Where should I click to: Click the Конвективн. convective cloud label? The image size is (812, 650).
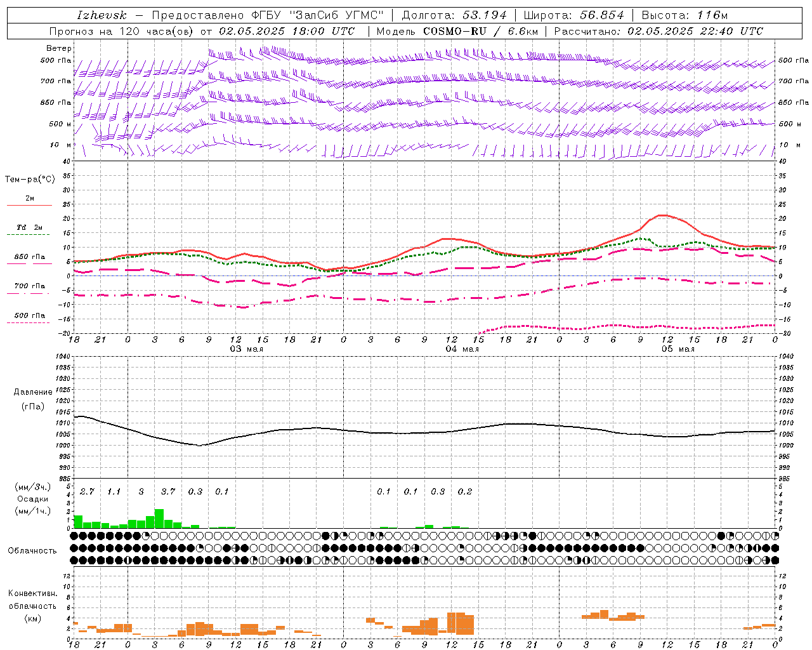pos(32,594)
